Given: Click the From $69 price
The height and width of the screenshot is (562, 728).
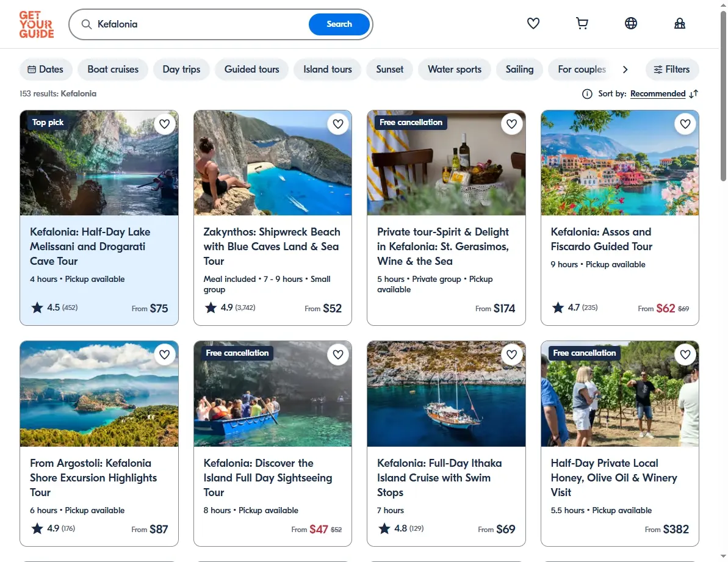Looking at the screenshot, I should click(x=496, y=529).
